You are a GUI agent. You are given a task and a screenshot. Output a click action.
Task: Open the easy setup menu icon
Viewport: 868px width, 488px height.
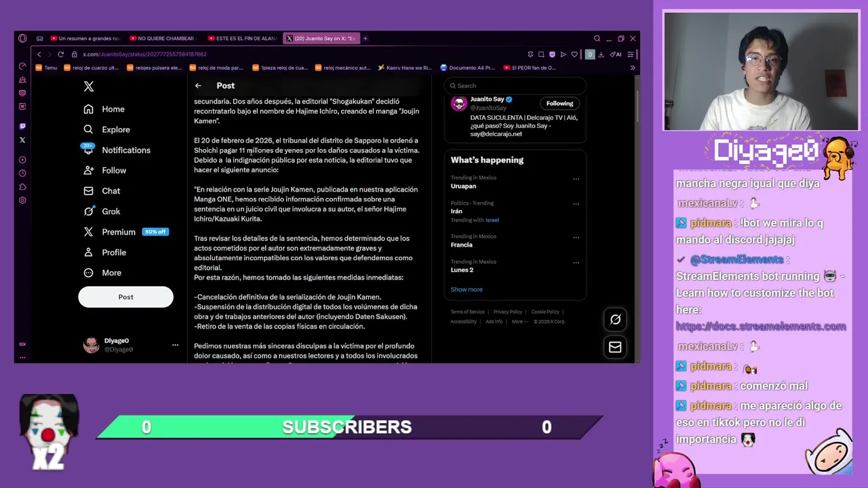631,54
